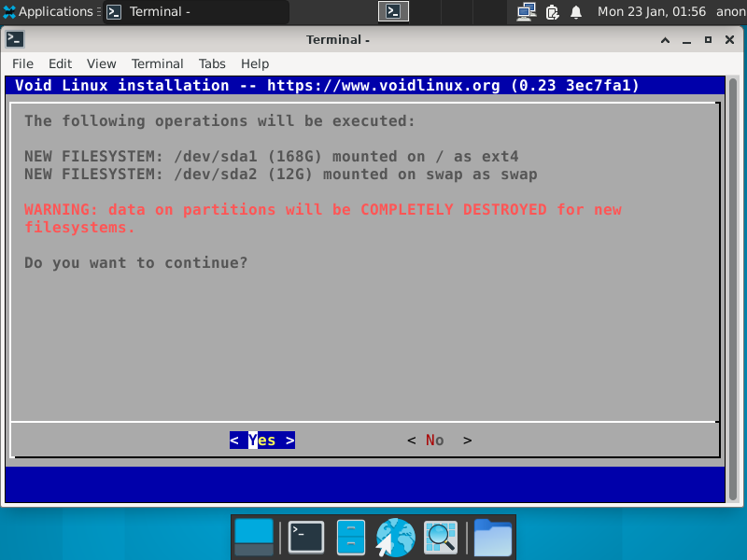Viewport: 747px width, 560px height.
Task: Click the voidlinux.org URL in the header
Action: point(384,86)
